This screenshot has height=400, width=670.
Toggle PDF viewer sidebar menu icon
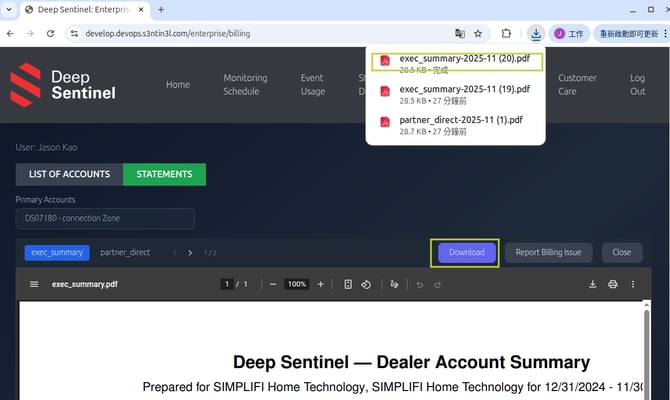(34, 284)
